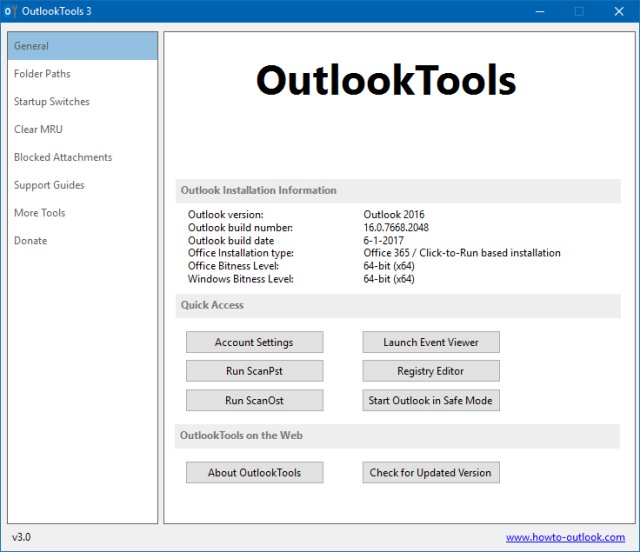
Task: Click the OutlookTools app icon in title bar
Action: pos(11,11)
